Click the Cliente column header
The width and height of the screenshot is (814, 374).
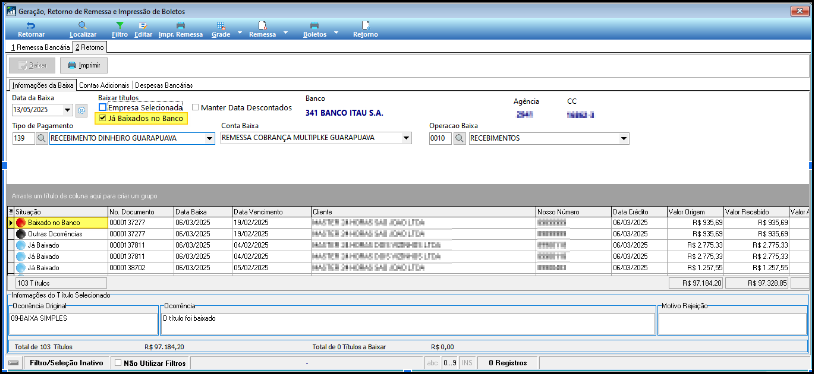tap(423, 212)
